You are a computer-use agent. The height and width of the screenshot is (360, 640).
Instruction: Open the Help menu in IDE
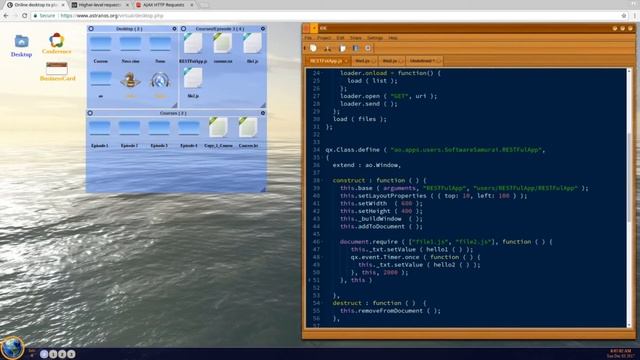click(x=393, y=38)
